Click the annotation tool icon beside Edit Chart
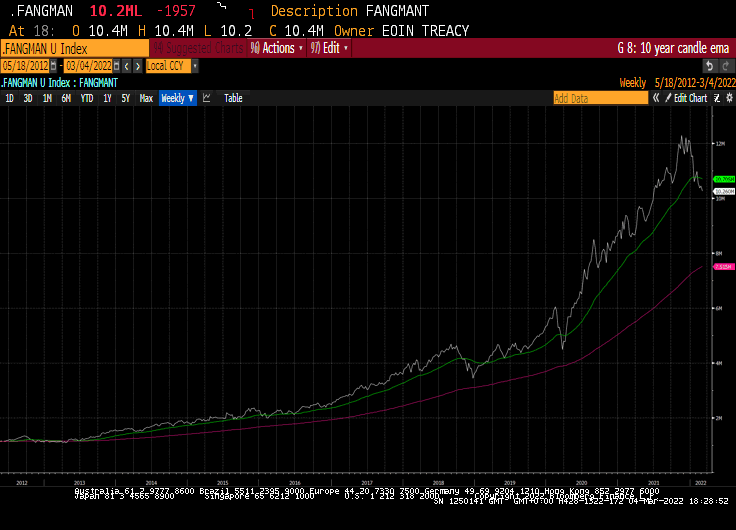Screen dimensions: 736x530 pyautogui.click(x=717, y=98)
